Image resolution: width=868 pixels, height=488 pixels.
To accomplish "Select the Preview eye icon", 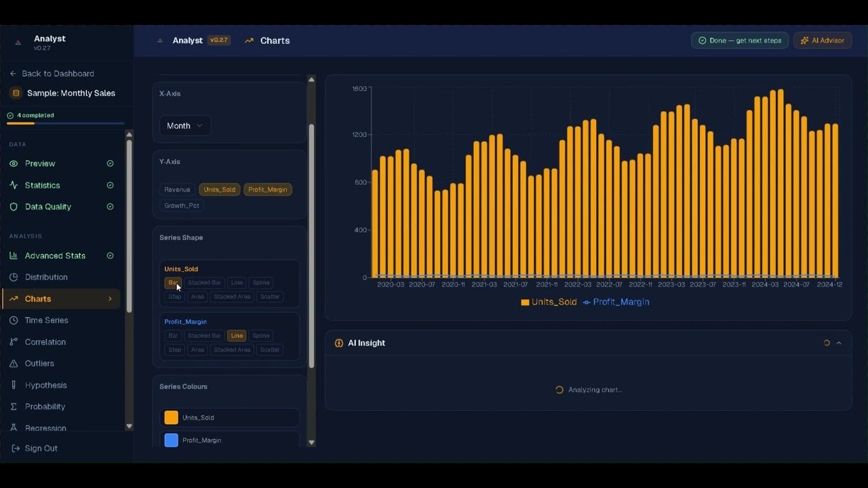I will [14, 163].
